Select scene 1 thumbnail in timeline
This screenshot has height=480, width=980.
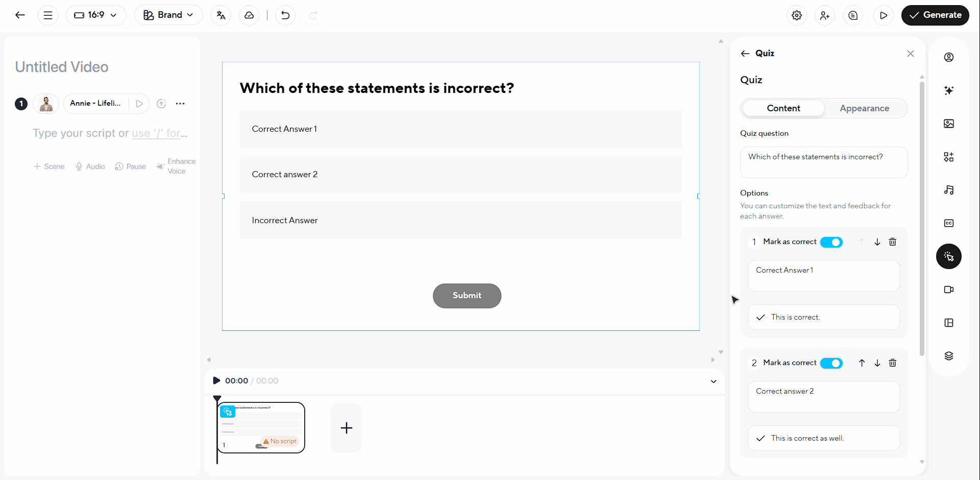(261, 427)
